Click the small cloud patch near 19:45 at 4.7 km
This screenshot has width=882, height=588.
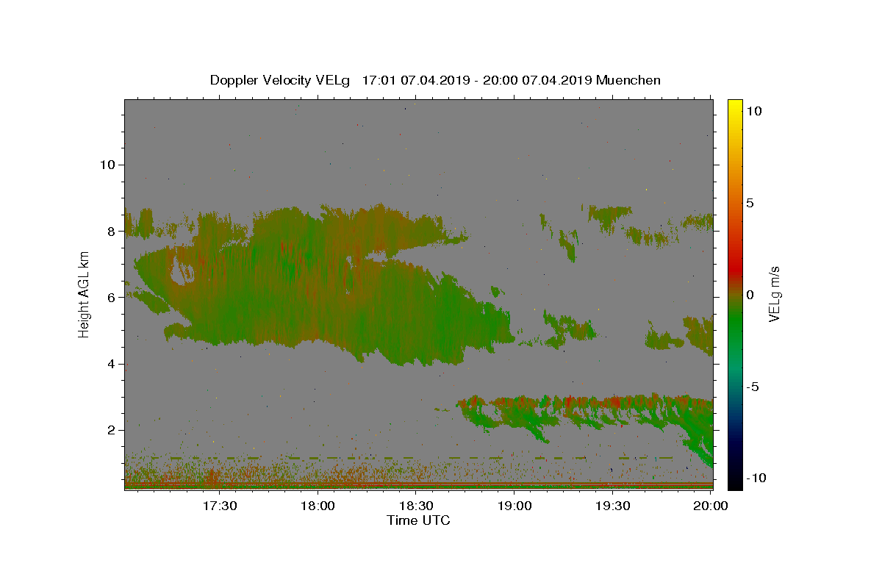tap(664, 340)
